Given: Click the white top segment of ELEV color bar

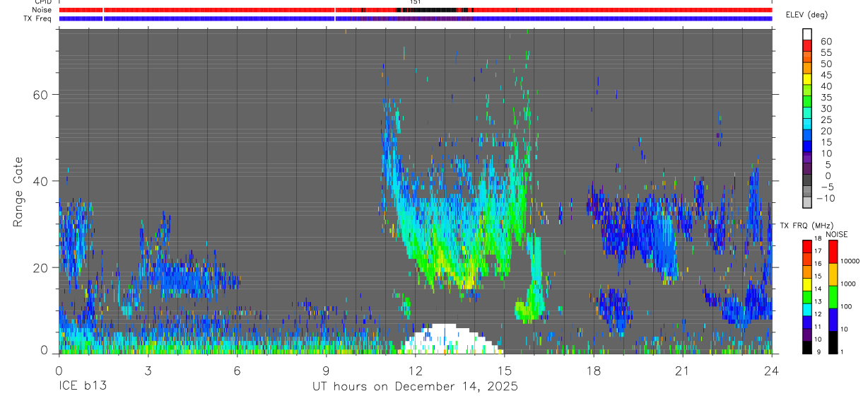Looking at the screenshot, I should (x=808, y=33).
